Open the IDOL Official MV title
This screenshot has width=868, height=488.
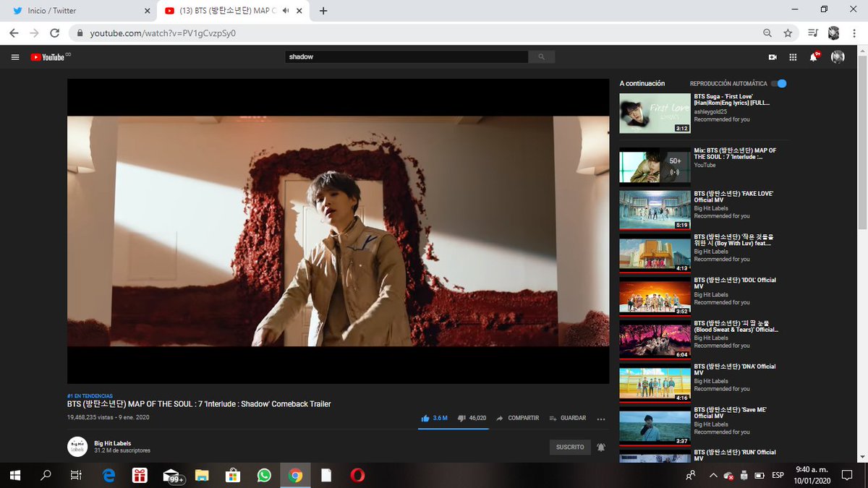[x=734, y=283]
